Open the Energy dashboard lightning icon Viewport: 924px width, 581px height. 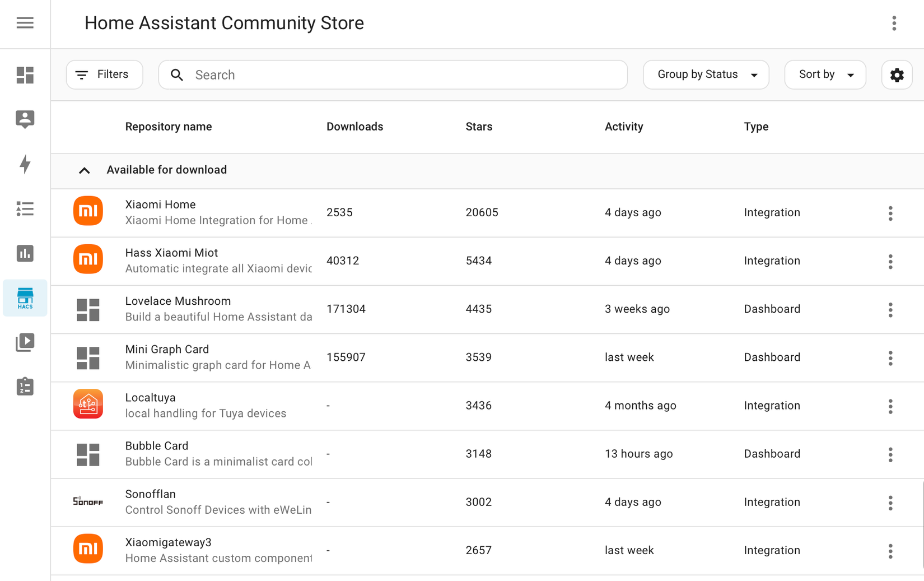(25, 165)
